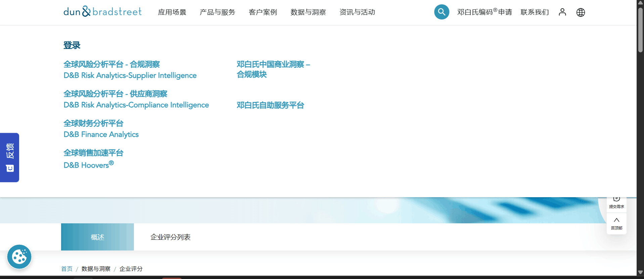Open the 客户案例 menu
This screenshot has height=279, width=644.
pos(263,12)
